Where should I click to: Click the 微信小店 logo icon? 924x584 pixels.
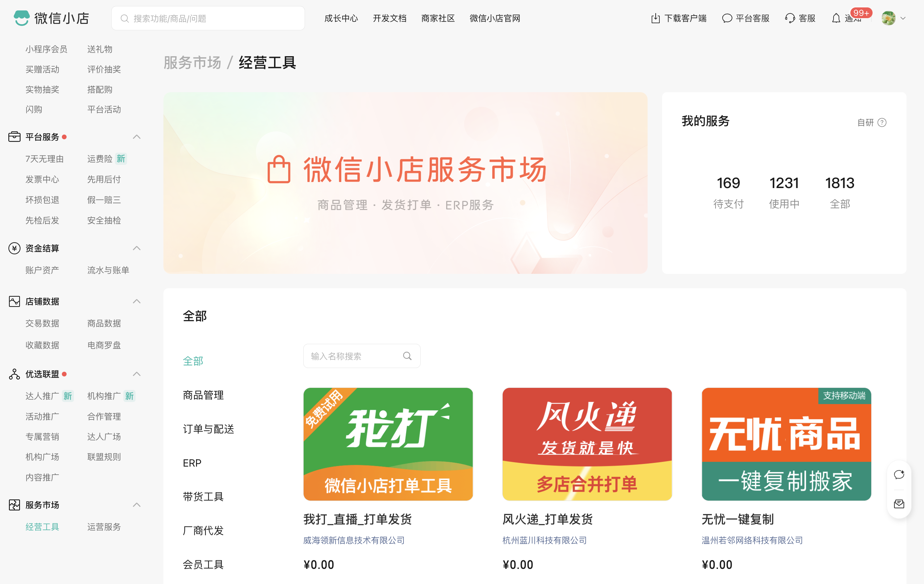(22, 18)
